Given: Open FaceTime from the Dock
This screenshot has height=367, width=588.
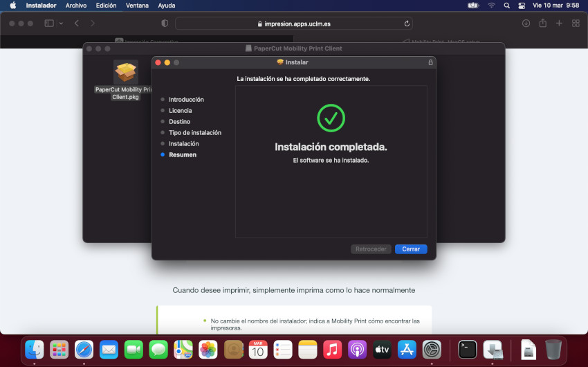Looking at the screenshot, I should tap(134, 350).
